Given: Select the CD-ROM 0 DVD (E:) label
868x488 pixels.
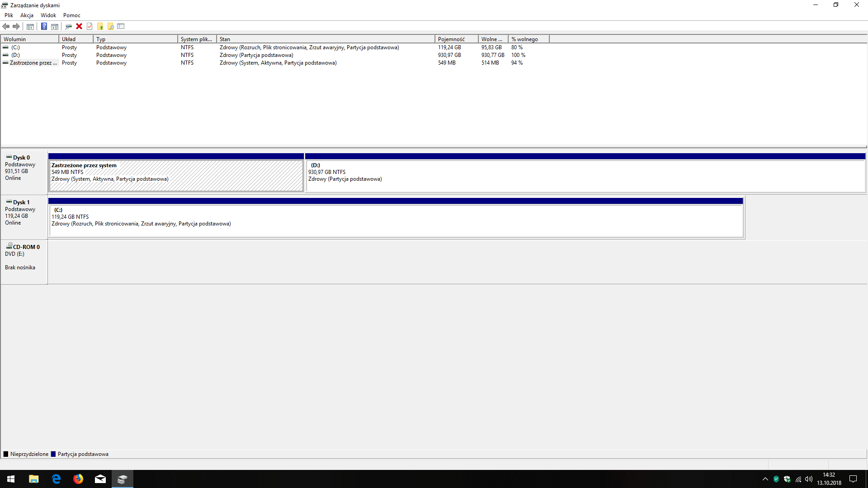Looking at the screenshot, I should pos(24,262).
